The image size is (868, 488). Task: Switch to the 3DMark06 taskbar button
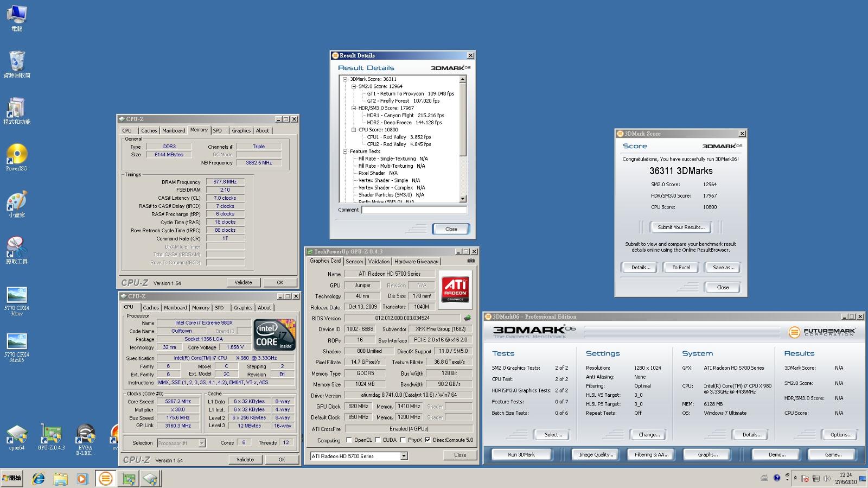coord(105,478)
